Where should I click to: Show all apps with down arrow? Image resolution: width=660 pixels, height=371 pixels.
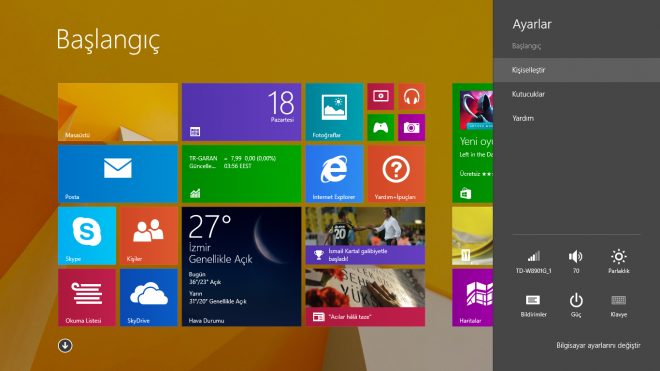point(65,346)
